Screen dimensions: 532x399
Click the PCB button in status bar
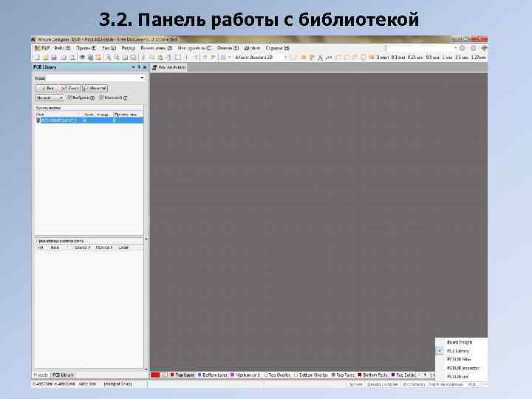472,384
